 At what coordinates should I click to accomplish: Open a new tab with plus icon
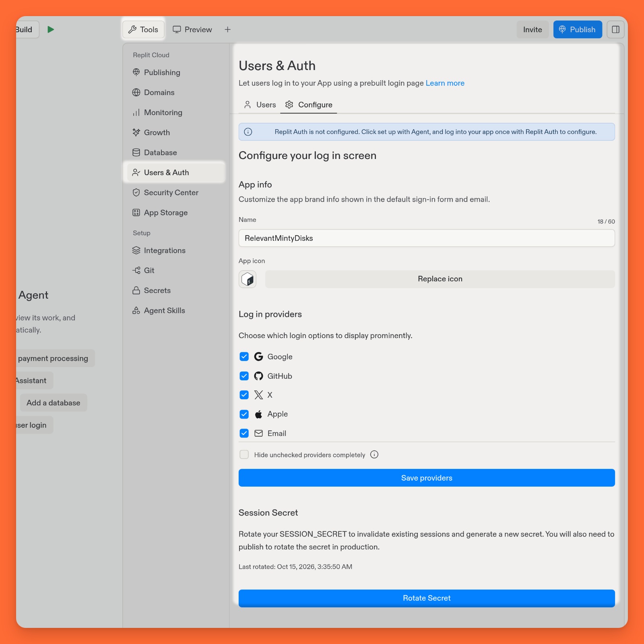228,29
